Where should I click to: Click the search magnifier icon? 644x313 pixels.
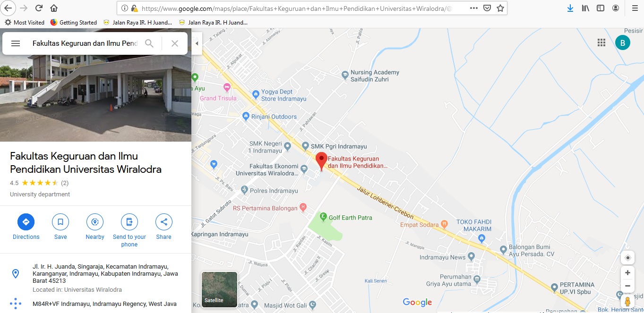point(149,43)
